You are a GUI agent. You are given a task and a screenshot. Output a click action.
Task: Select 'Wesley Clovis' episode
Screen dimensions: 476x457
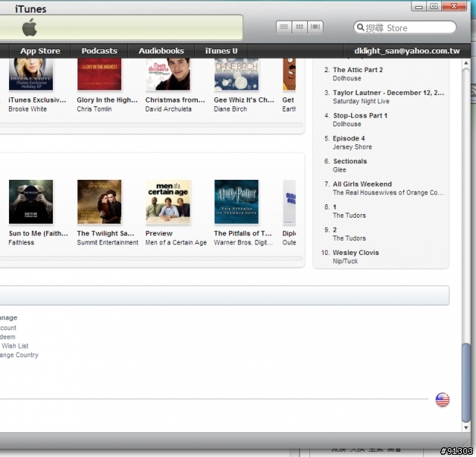pyautogui.click(x=356, y=253)
